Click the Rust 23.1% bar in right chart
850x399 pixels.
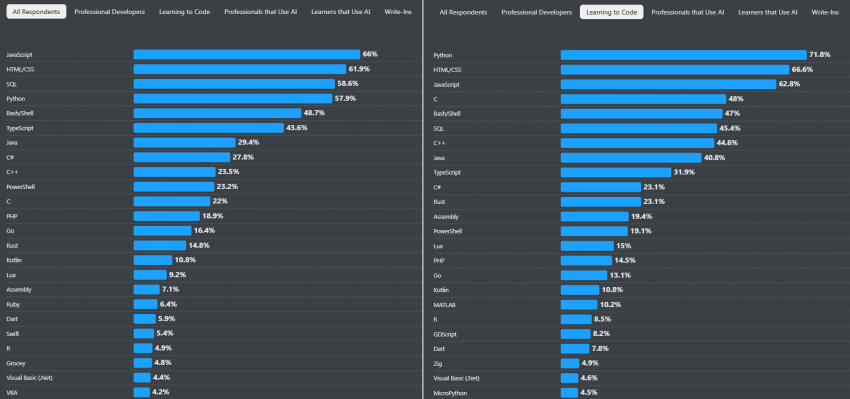[601, 202]
